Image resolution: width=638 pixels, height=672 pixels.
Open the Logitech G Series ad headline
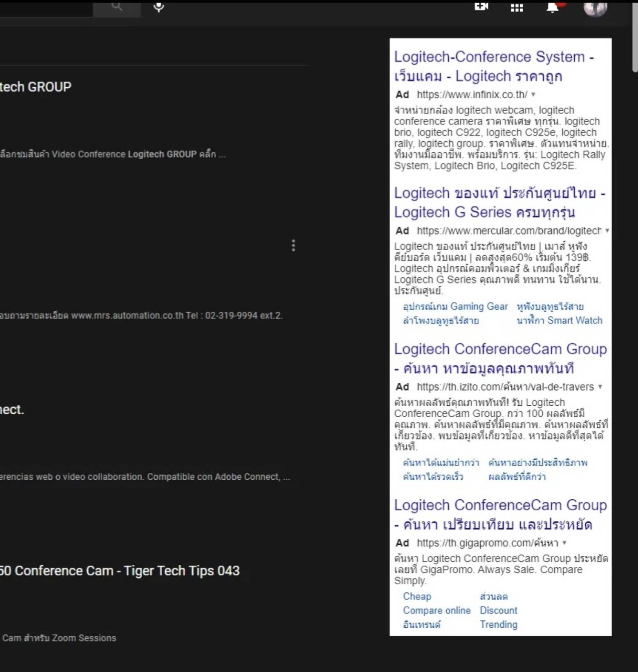500,202
